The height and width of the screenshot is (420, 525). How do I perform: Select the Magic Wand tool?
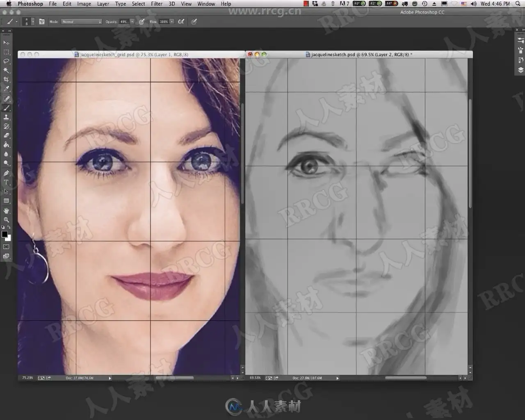click(x=6, y=71)
